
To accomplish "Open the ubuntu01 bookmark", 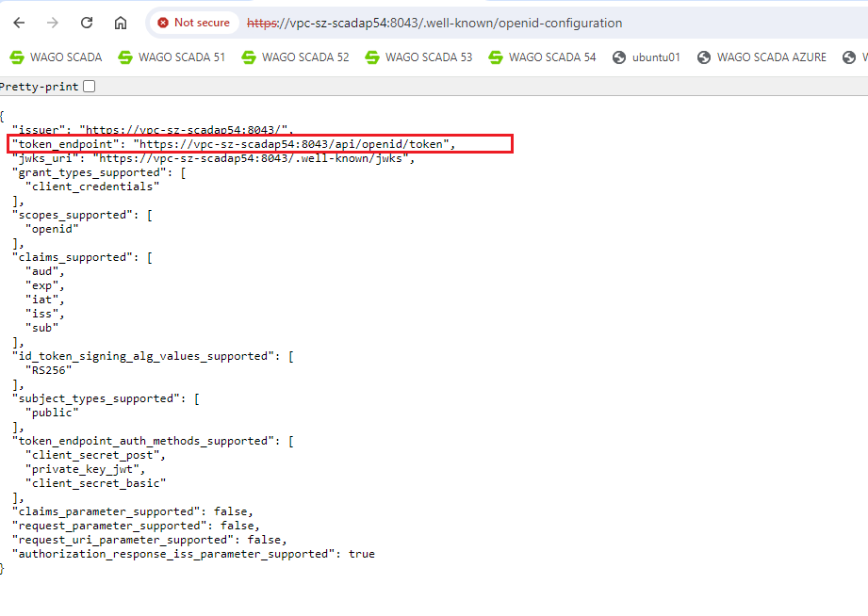I will coord(647,57).
